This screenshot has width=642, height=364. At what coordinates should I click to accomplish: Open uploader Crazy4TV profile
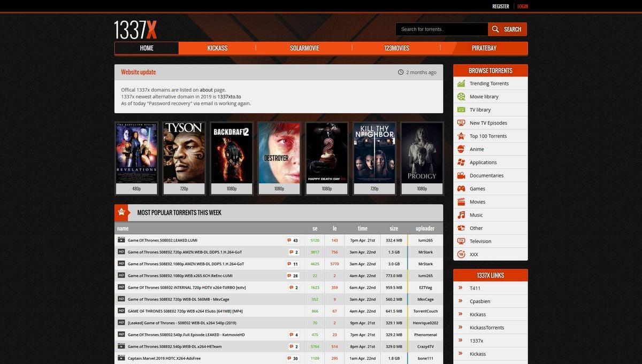[x=425, y=346]
